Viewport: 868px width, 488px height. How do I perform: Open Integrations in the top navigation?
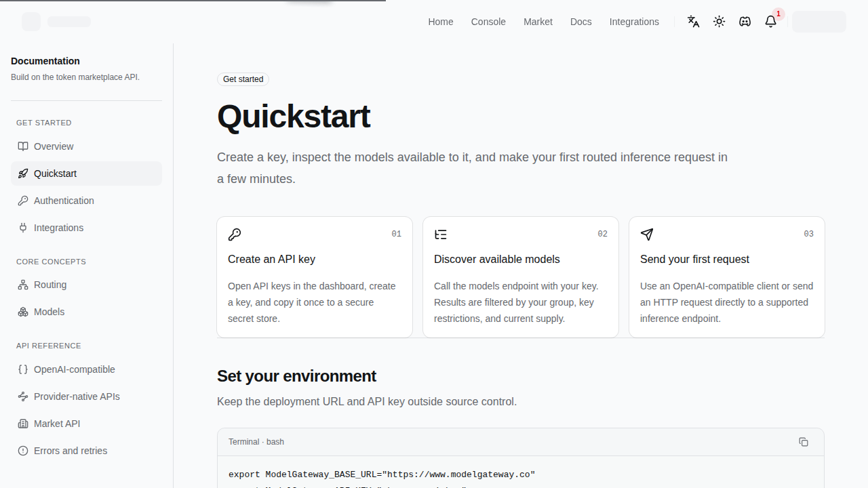pyautogui.click(x=634, y=22)
